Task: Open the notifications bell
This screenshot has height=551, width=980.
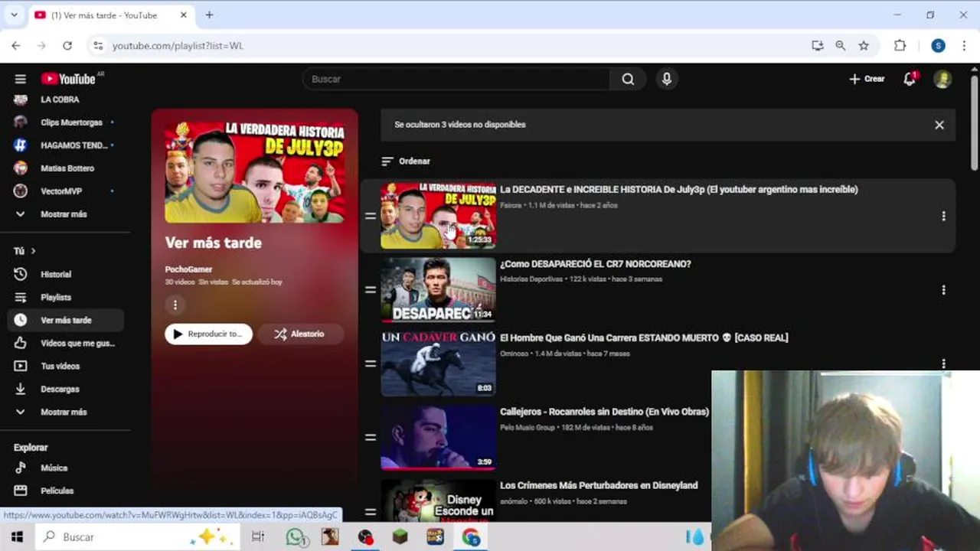Action: point(910,79)
